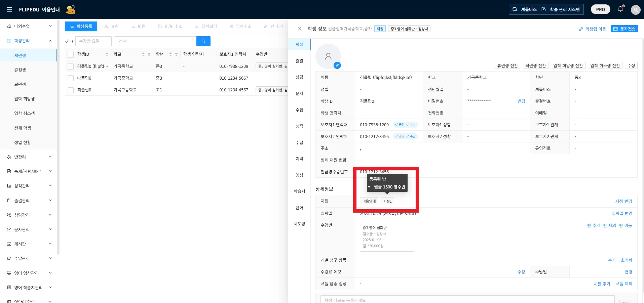Toggle 출결 for 보호자2 연락처
644x303 pixels.
[x=400, y=136]
